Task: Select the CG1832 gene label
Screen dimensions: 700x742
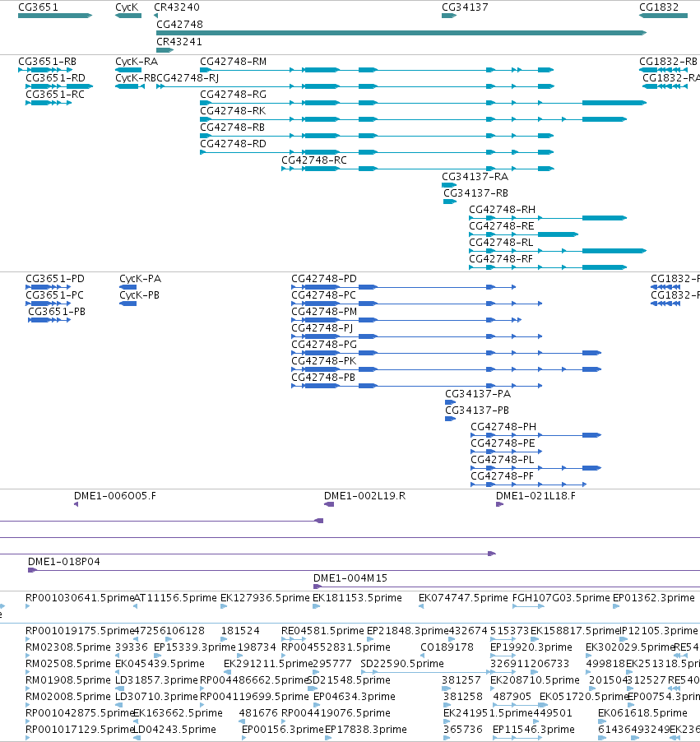Action: click(659, 7)
